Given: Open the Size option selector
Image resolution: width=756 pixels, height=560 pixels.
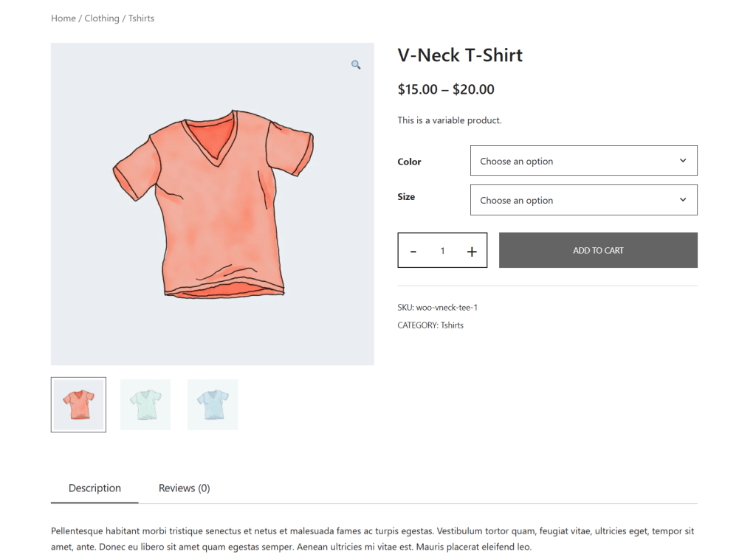Looking at the screenshot, I should pyautogui.click(x=583, y=199).
